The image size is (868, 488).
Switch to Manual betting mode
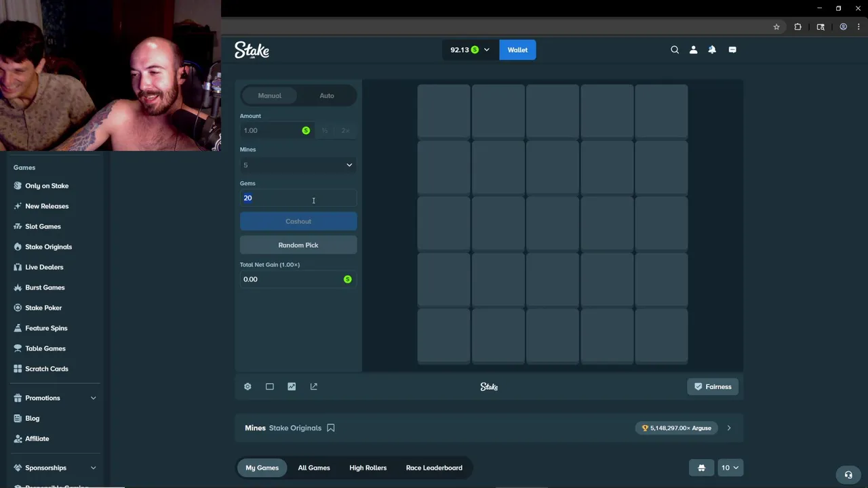270,96
